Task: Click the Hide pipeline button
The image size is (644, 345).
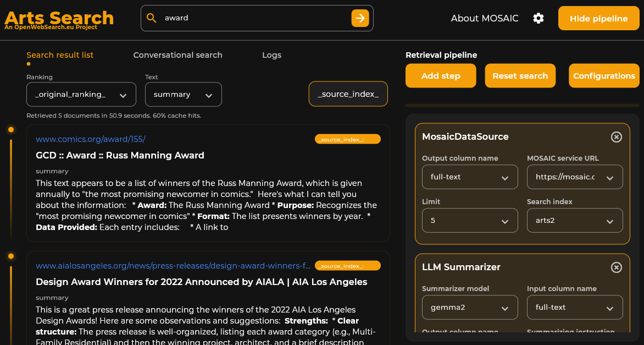Action: click(x=598, y=19)
